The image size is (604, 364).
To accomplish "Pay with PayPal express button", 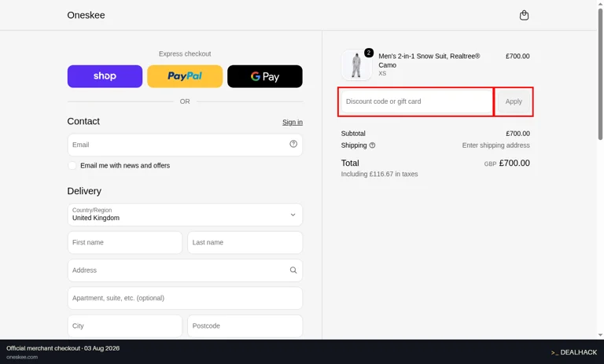I will pyautogui.click(x=185, y=76).
